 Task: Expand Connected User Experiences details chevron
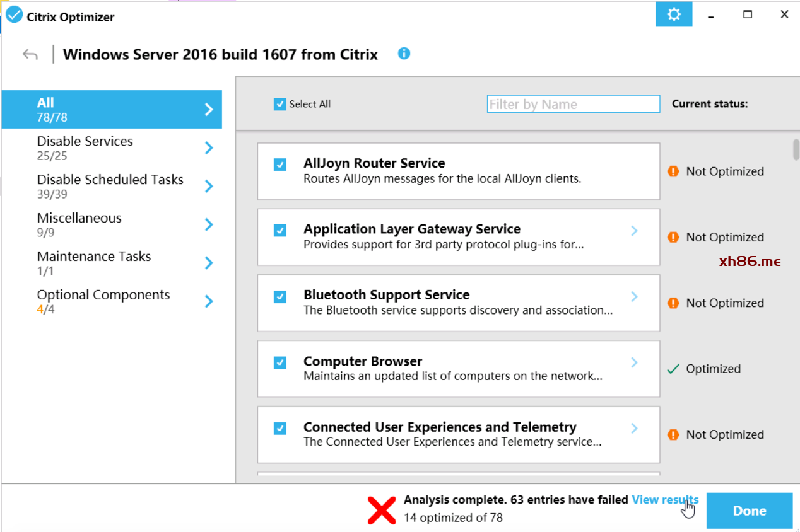tap(635, 428)
